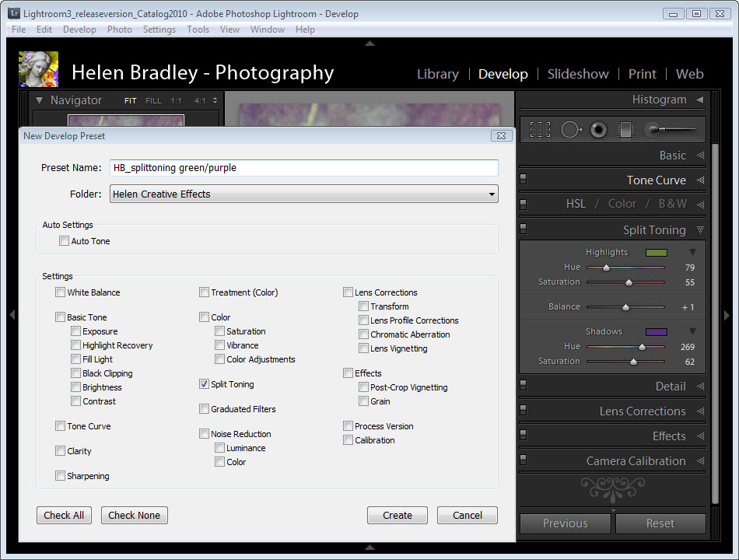Select the Spot Removal tool

pos(572,130)
